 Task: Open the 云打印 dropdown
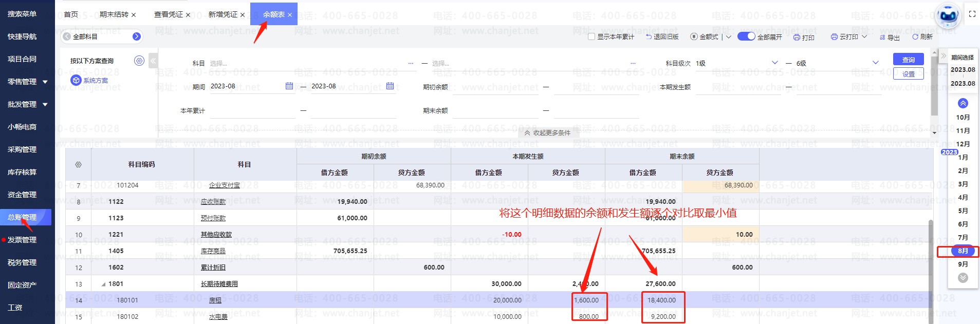864,37
